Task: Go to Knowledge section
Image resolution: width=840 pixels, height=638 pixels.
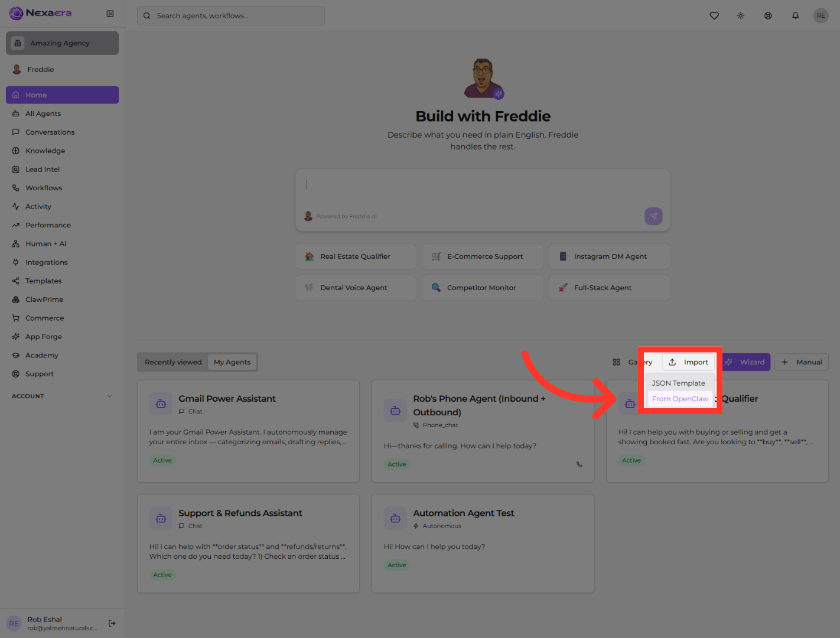Action: 62,151
